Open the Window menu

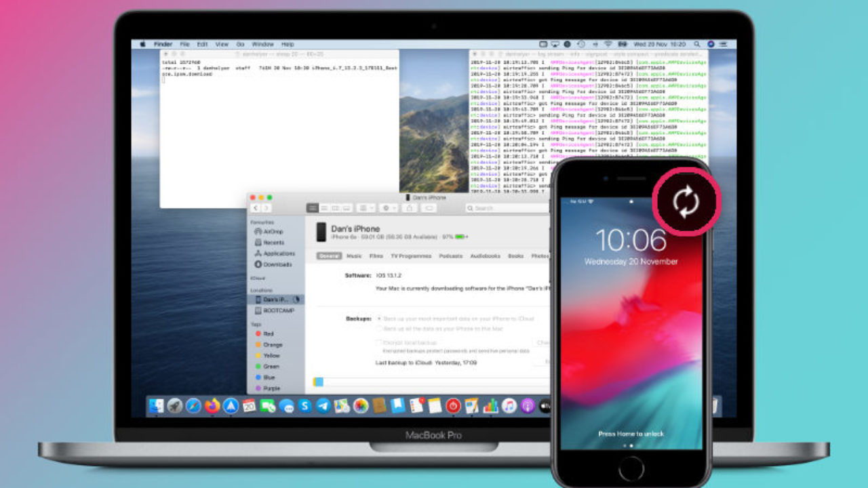(x=262, y=44)
